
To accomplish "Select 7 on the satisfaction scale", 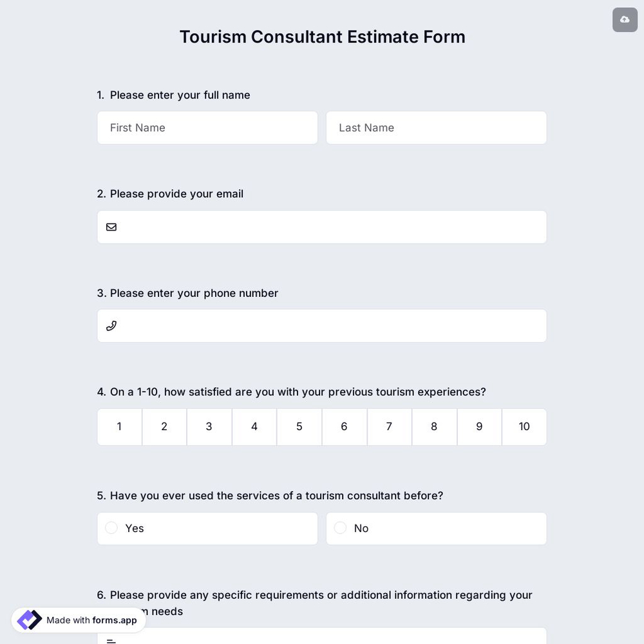I will point(389,426).
